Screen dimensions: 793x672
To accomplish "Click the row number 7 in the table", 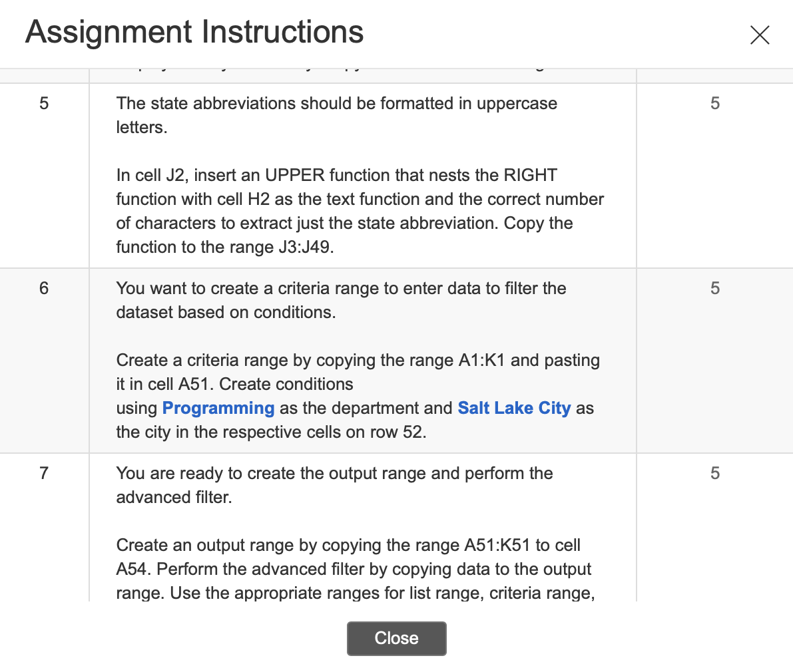I will click(44, 473).
